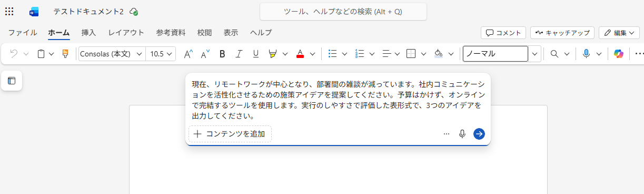This screenshot has width=644, height=194.
Task: Apply the yellow text highlight
Action: click(273, 54)
